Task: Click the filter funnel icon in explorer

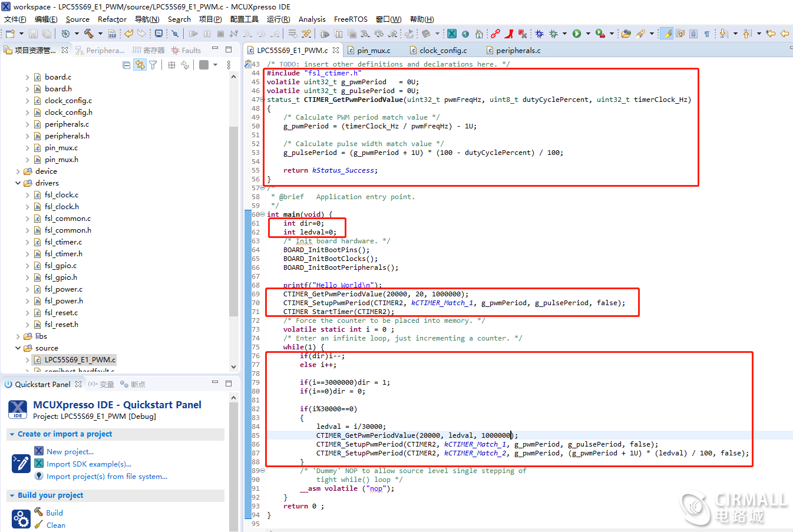Action: [x=153, y=65]
